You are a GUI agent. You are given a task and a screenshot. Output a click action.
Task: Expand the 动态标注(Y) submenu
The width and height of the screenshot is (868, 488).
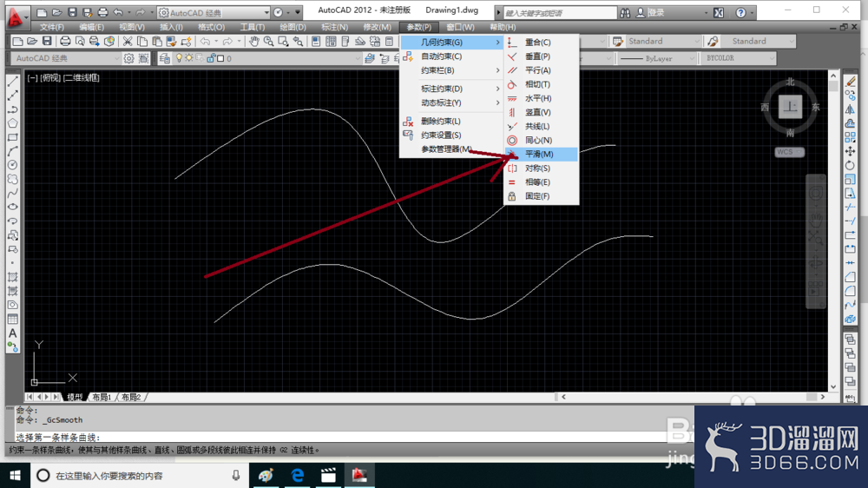[451, 102]
